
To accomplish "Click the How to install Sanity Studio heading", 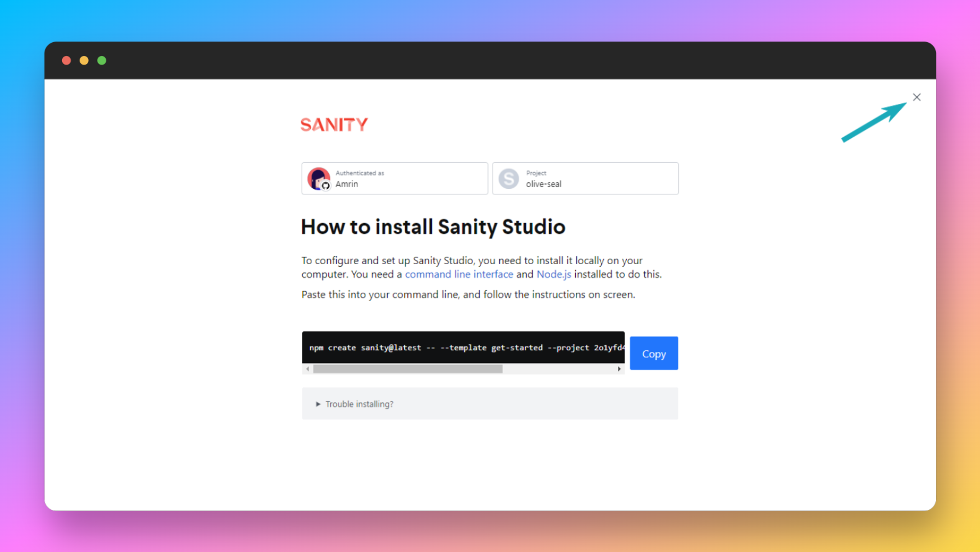I will 433,226.
